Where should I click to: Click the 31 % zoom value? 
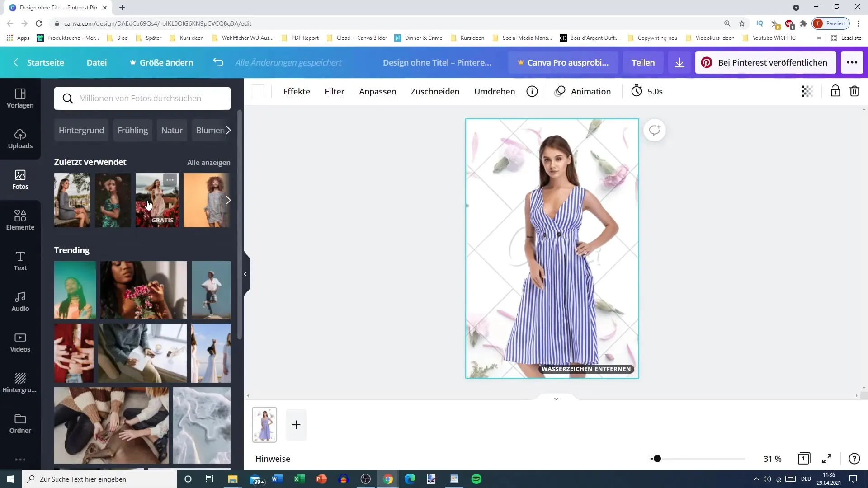coord(773,459)
